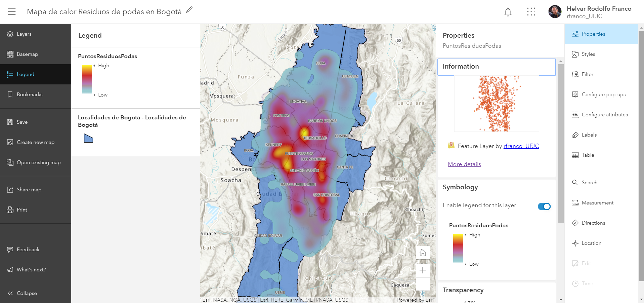Open the Basemap gallery
644x303 pixels.
[x=27, y=54]
